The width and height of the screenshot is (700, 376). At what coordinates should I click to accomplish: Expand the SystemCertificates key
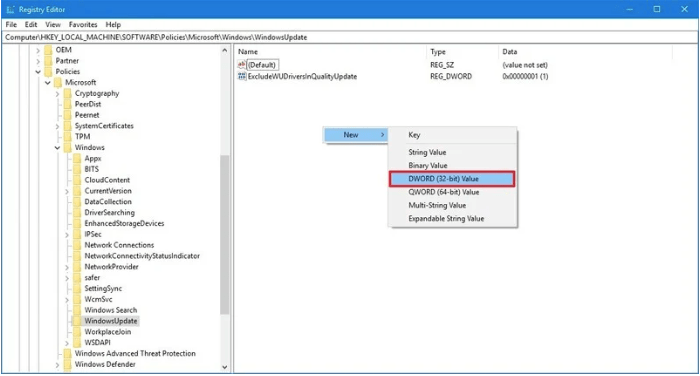tap(57, 126)
